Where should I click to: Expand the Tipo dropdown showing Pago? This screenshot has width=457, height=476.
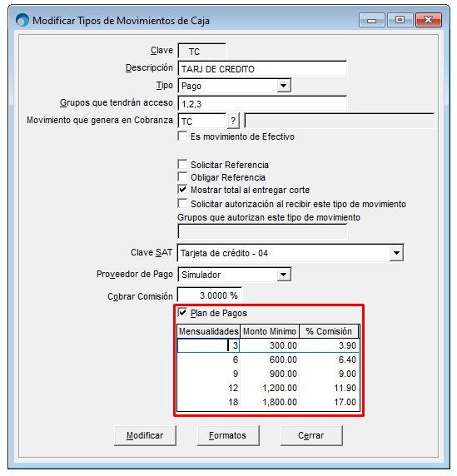[283, 86]
